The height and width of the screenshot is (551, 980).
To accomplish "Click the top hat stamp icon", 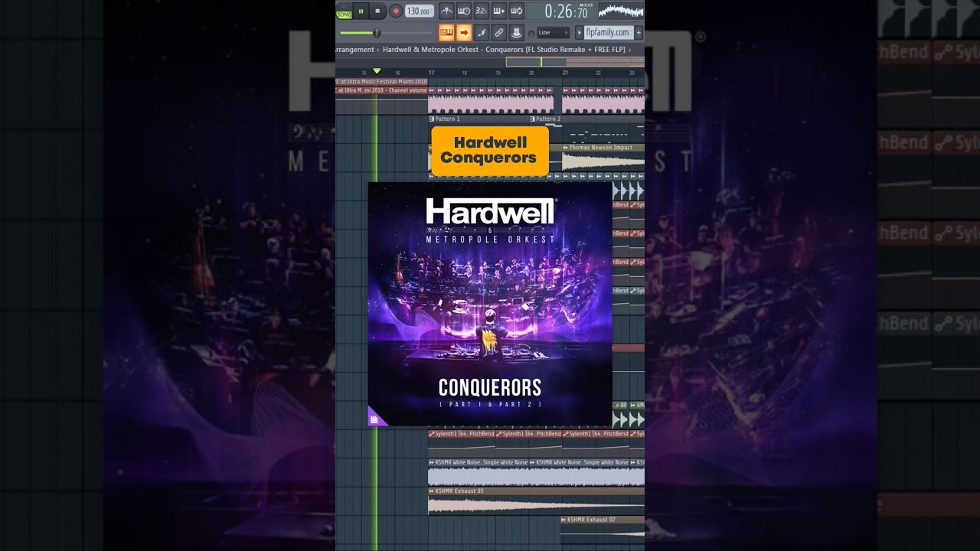I will coord(517,32).
